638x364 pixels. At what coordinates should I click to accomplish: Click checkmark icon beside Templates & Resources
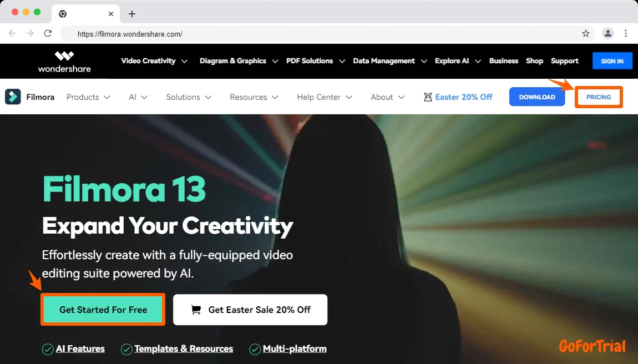coord(126,350)
